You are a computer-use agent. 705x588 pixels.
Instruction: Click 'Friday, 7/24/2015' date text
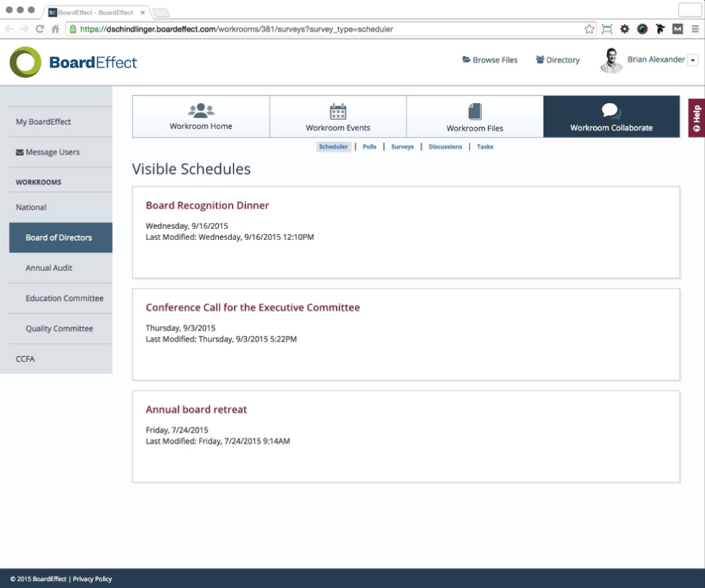point(177,430)
